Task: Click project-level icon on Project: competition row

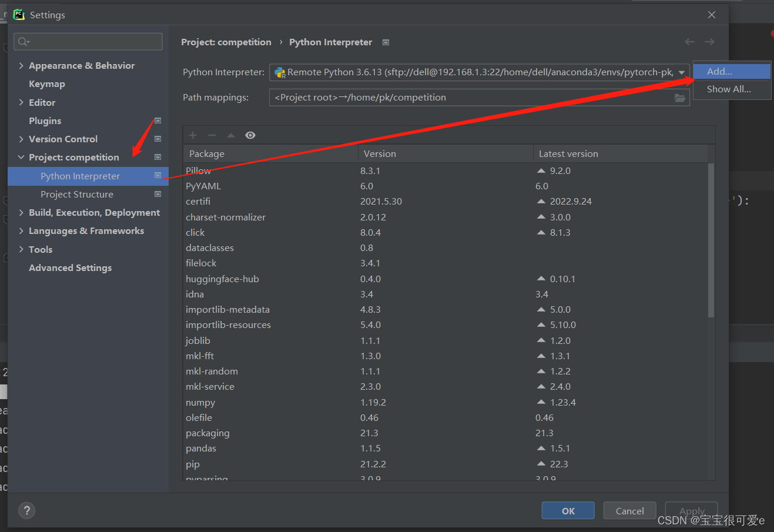Action: (x=158, y=157)
